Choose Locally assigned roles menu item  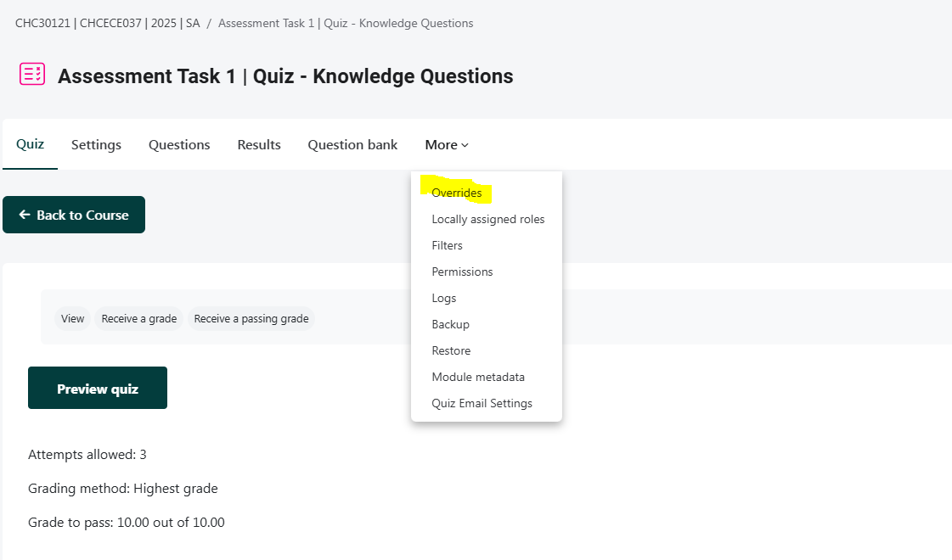pos(487,219)
